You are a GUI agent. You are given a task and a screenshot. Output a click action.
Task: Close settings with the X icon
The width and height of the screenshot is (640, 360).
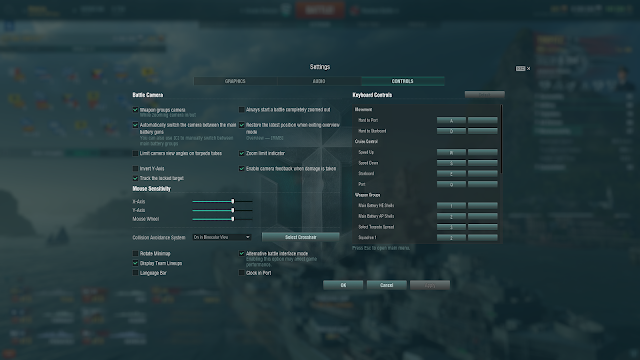click(x=529, y=69)
